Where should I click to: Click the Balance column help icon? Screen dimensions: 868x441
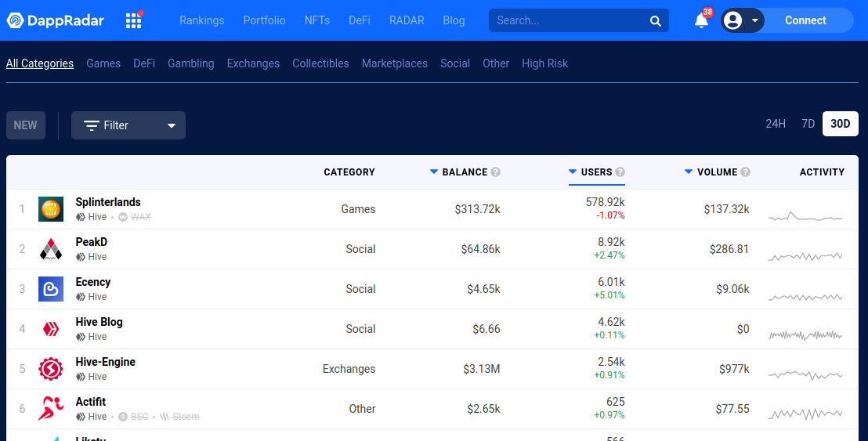pyautogui.click(x=495, y=172)
